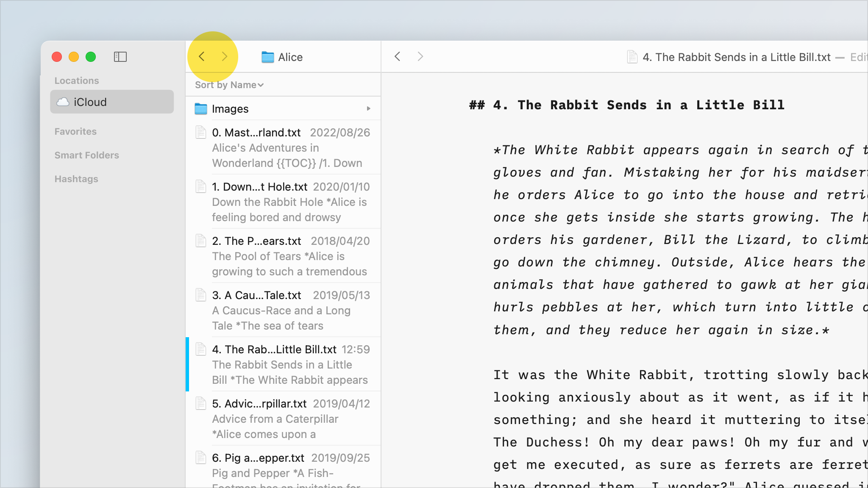Expand the Images folder disclosure arrow
868x488 pixels.
369,109
